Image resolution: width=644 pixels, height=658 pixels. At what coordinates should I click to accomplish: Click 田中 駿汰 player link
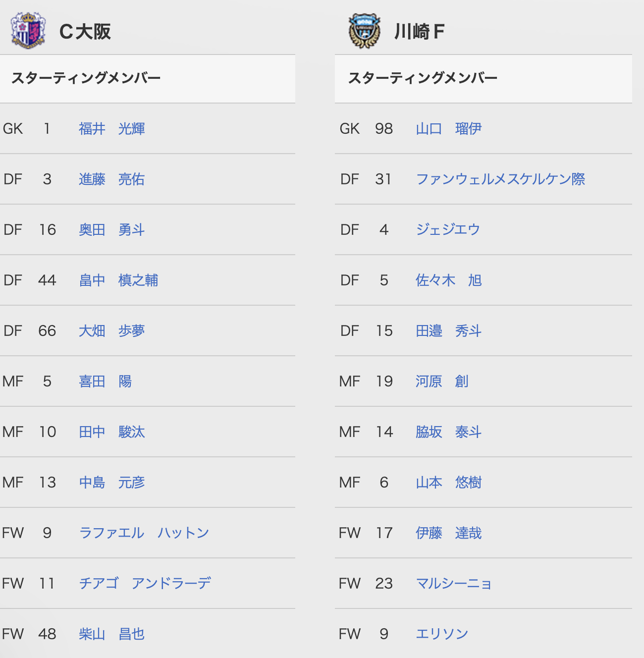click(112, 432)
